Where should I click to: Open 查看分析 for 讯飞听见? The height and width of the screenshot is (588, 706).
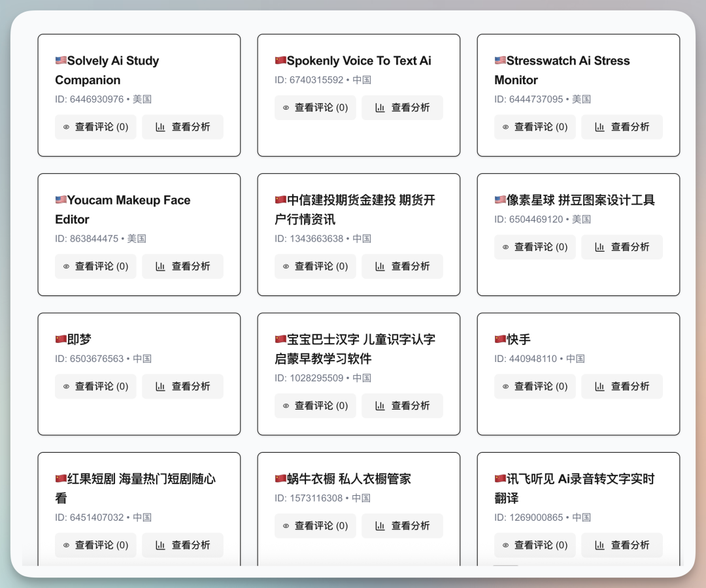[x=622, y=546]
